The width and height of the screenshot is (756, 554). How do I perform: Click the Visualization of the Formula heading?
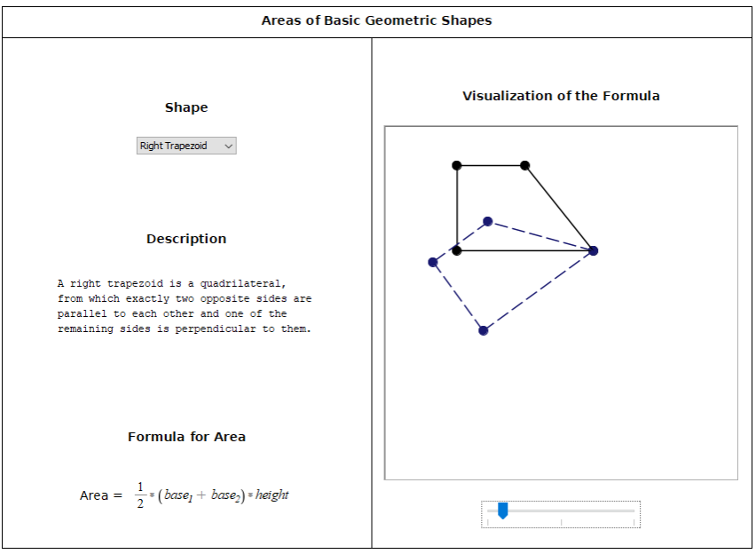pos(561,96)
